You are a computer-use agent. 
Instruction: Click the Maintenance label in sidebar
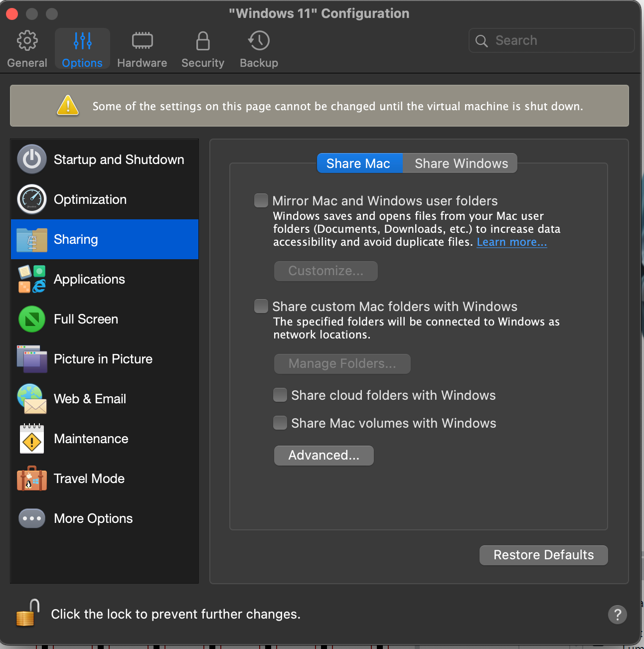coord(91,439)
